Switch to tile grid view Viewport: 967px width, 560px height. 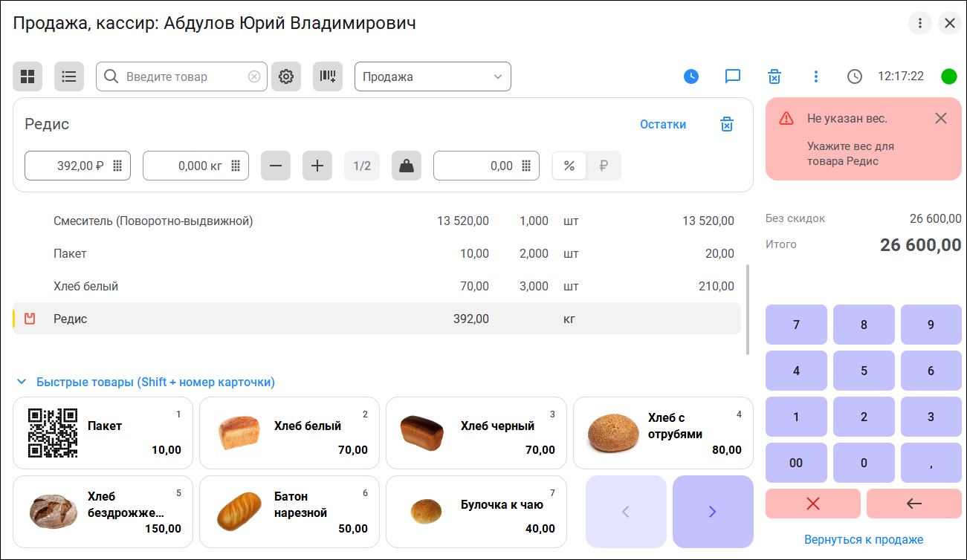point(28,76)
